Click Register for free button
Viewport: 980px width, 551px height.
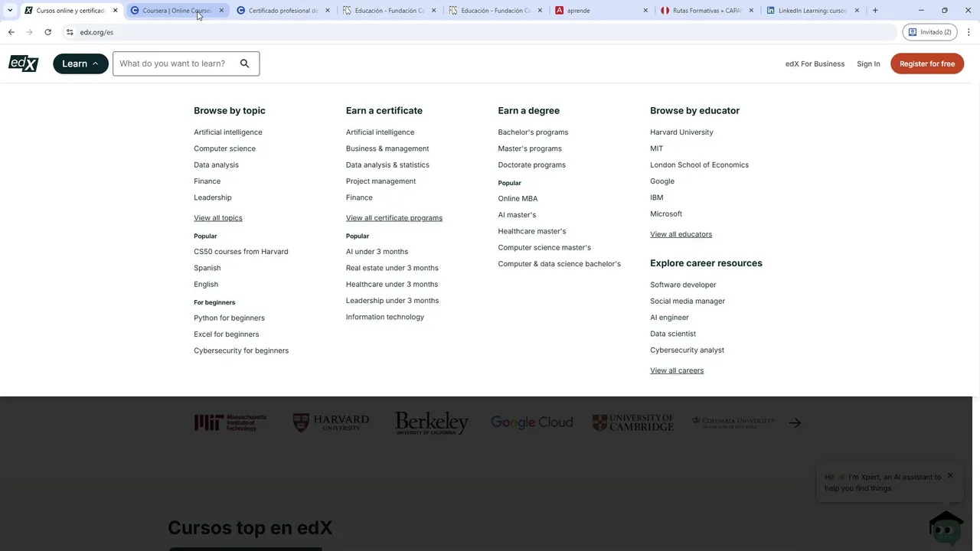[x=927, y=64]
